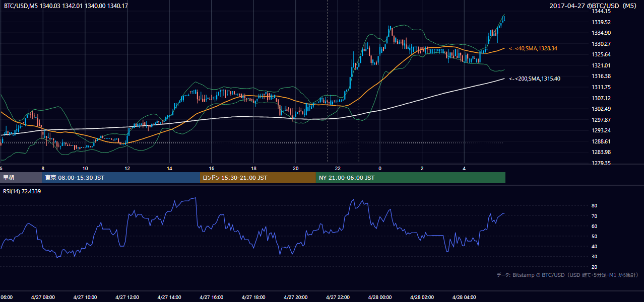The height and width of the screenshot is (302, 644).
Task: Click the 200 SMA label 1315.40
Action: point(535,79)
